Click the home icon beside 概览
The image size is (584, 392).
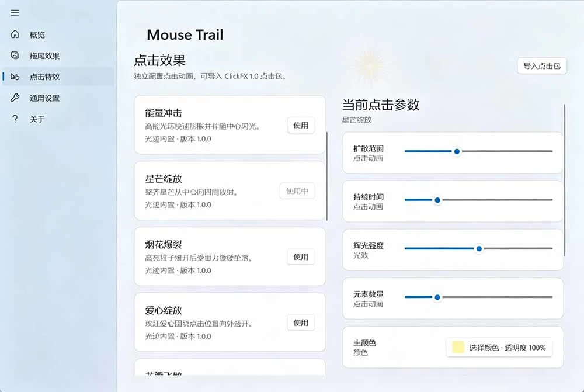(x=15, y=34)
